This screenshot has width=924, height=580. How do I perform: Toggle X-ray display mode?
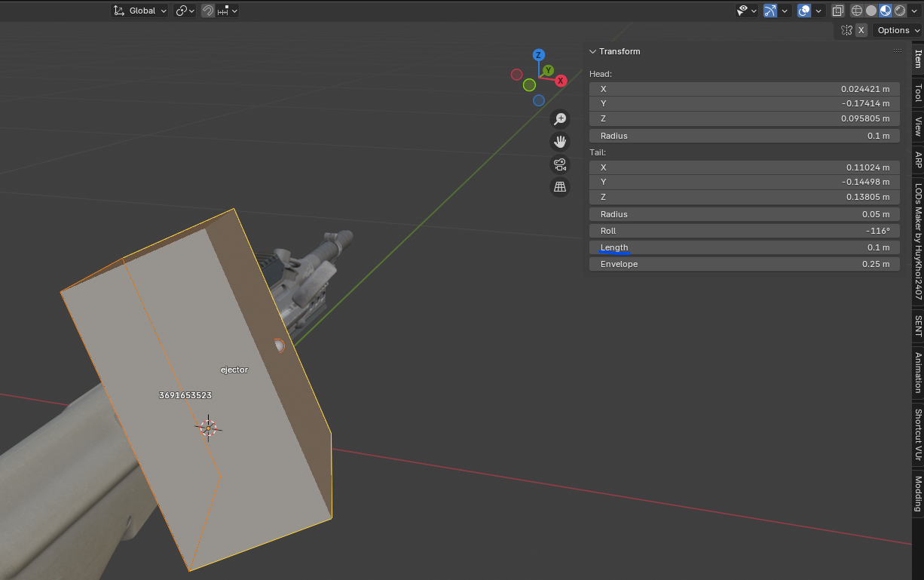837,11
